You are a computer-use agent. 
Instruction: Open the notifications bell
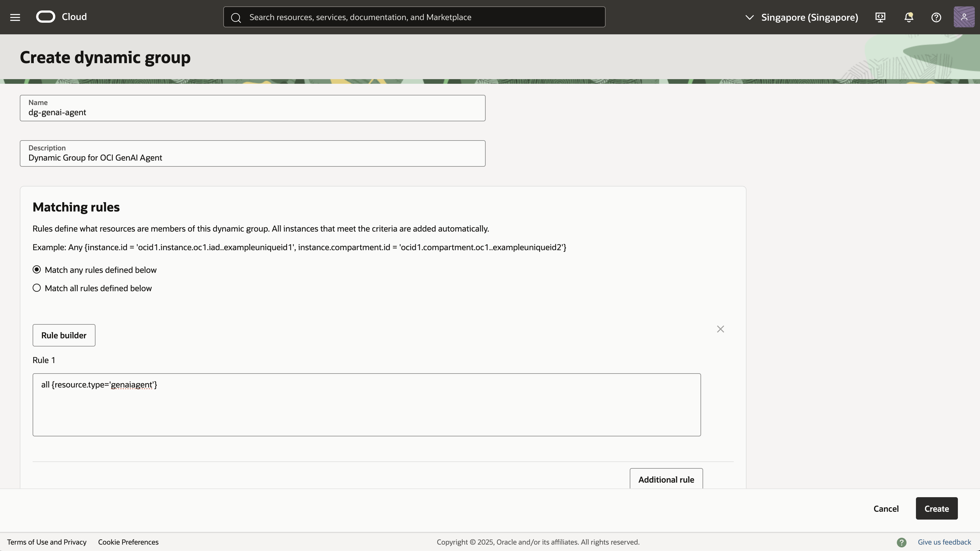(x=908, y=17)
